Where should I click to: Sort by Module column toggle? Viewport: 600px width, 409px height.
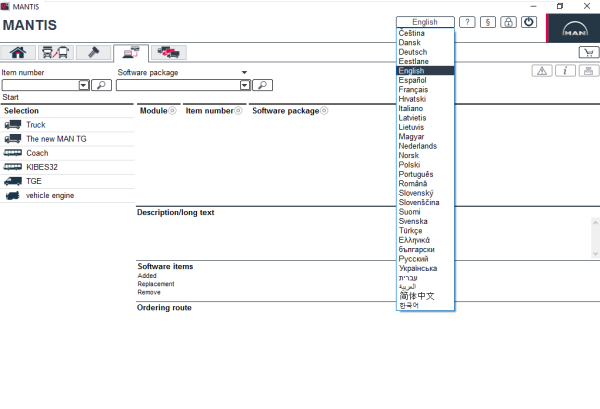pyautogui.click(x=173, y=111)
